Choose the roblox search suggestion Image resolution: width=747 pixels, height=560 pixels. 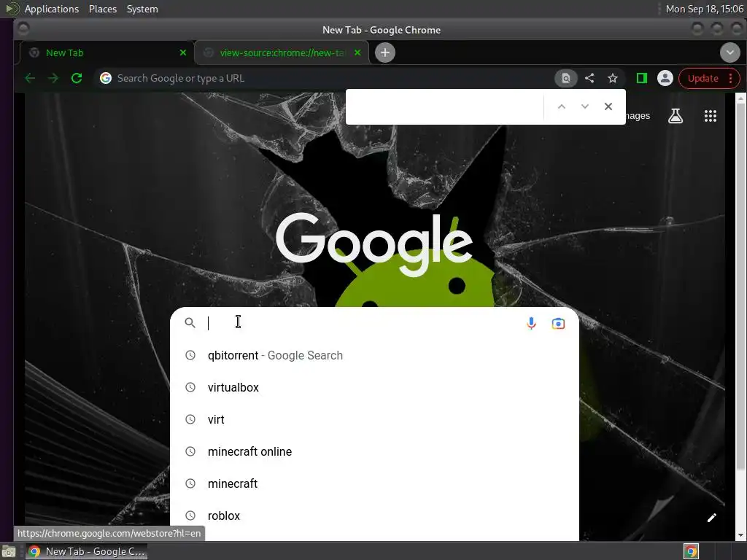[374, 516]
